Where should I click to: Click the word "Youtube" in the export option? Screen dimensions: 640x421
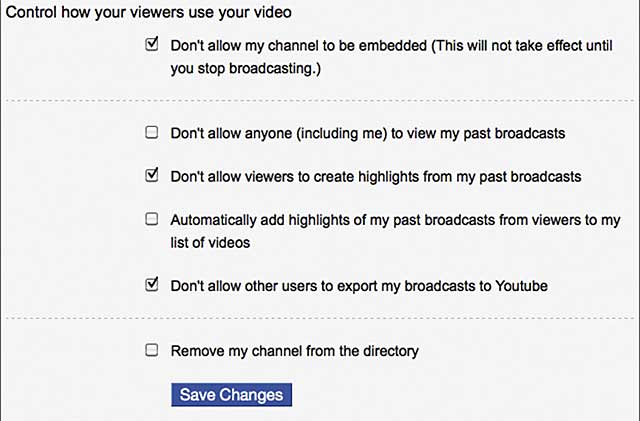pyautogui.click(x=521, y=286)
